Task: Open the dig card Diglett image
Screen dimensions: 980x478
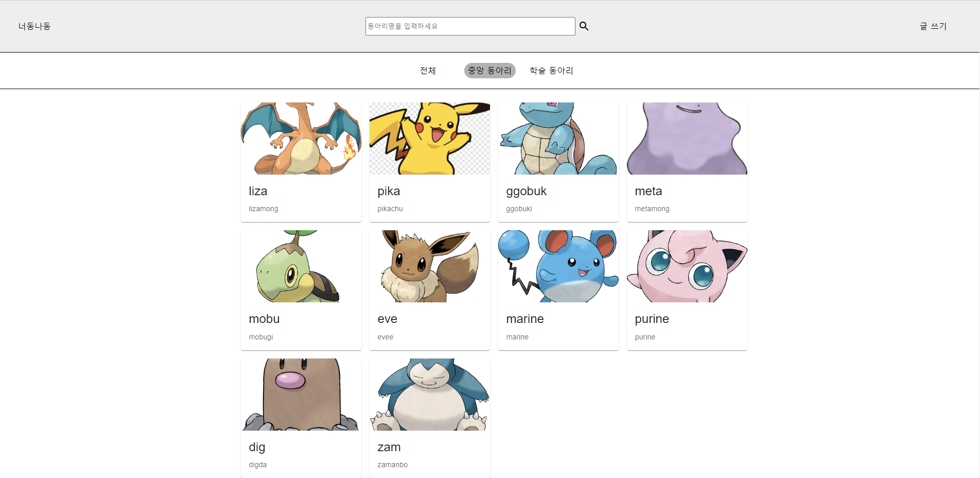Action: (x=301, y=395)
